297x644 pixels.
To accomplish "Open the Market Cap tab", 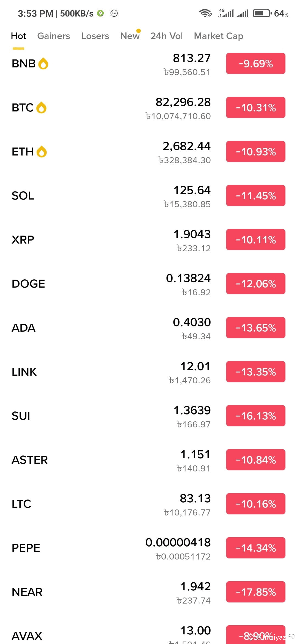I will coord(219,36).
